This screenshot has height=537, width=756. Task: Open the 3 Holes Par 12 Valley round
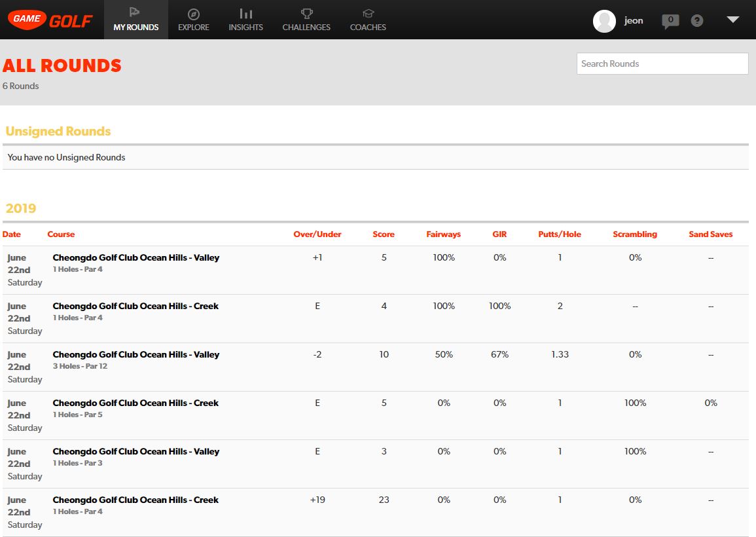point(135,354)
